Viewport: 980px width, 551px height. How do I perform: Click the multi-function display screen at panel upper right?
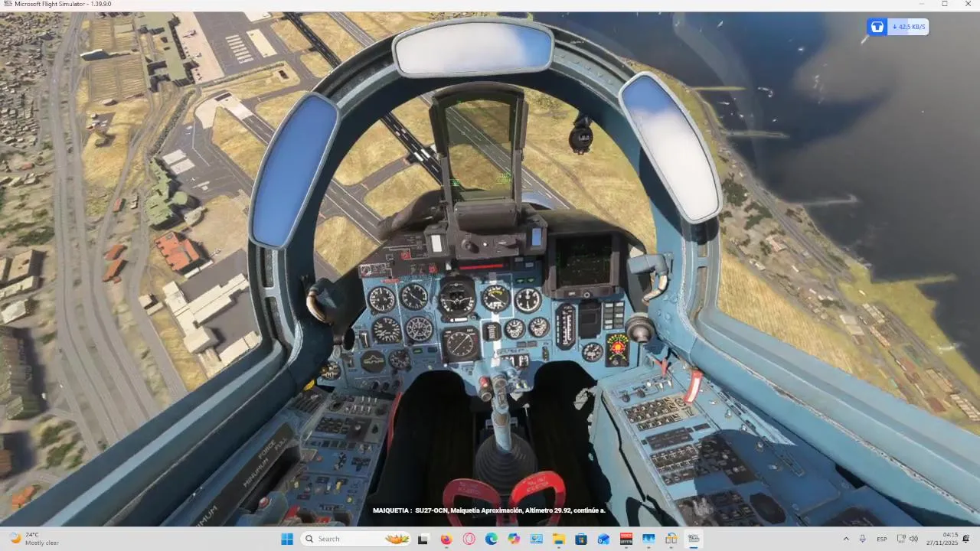[583, 261]
